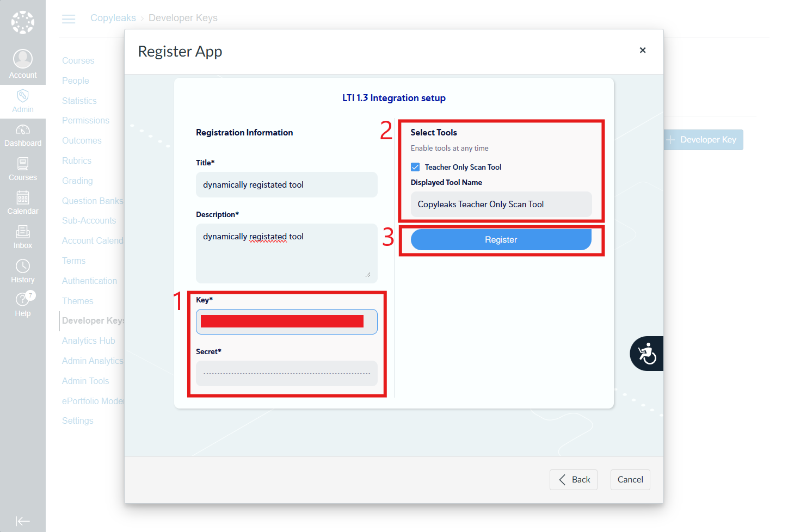The image size is (788, 532).
Task: Open the Help icon with badge
Action: 24,299
